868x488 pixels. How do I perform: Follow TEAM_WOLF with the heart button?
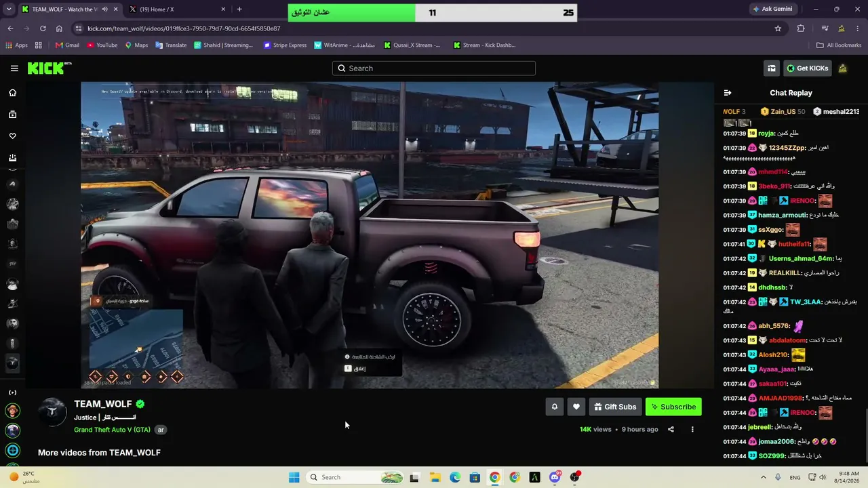click(576, 407)
